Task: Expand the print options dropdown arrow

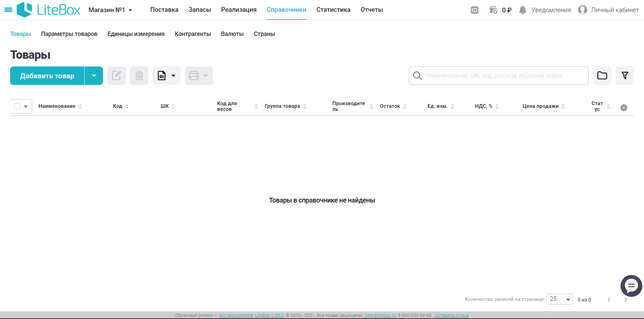Action: pos(206,76)
